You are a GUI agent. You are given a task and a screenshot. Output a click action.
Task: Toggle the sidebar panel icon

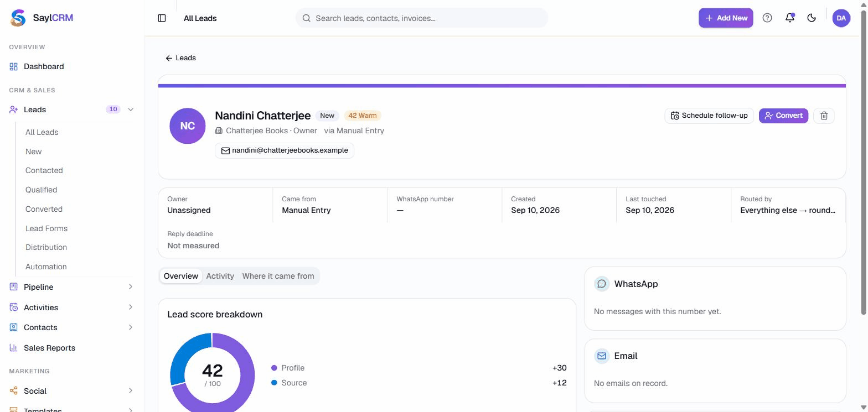click(x=162, y=18)
